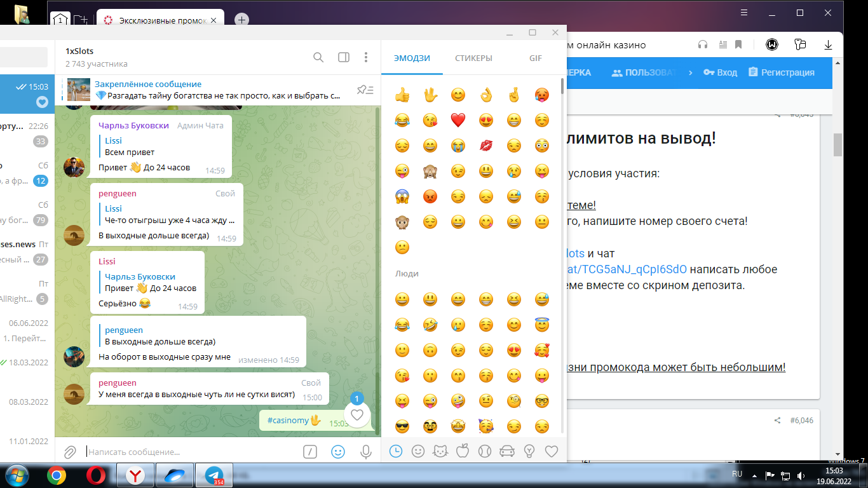
Task: Insert the thumbs up emoji
Action: (x=402, y=95)
